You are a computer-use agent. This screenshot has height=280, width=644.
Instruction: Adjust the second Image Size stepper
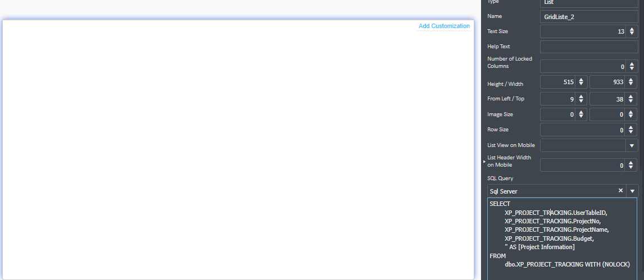click(x=632, y=115)
